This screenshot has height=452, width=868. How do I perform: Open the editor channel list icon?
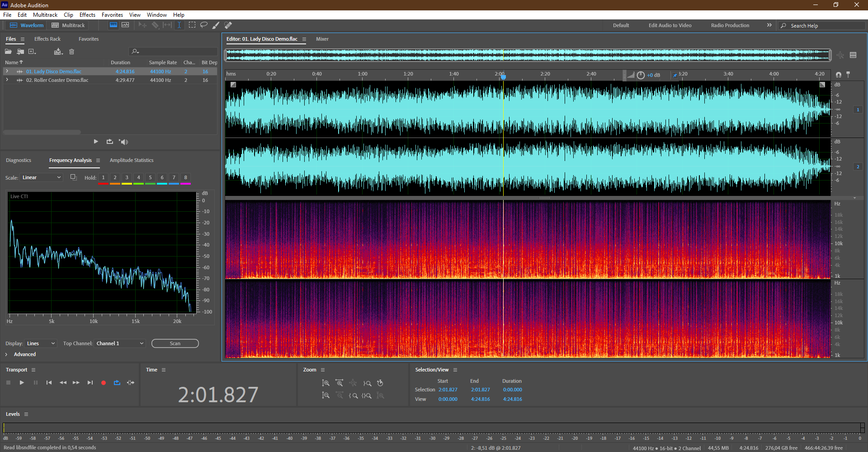pos(853,55)
